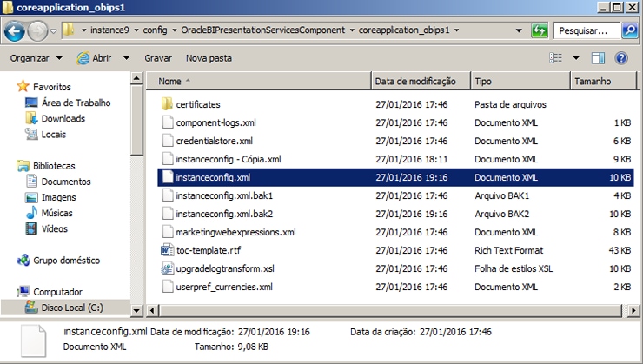Sort by Data de modificação column

pyautogui.click(x=421, y=81)
